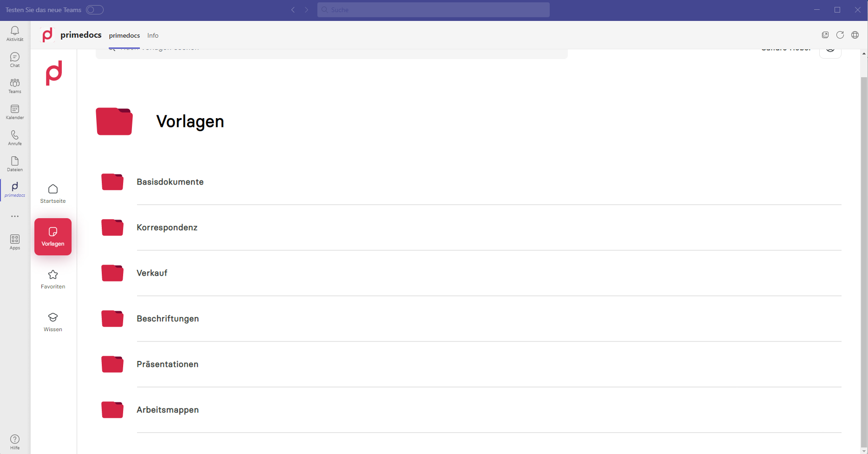Open Chat in the Teams sidebar
Viewport: 868px width, 454px height.
tap(15, 59)
